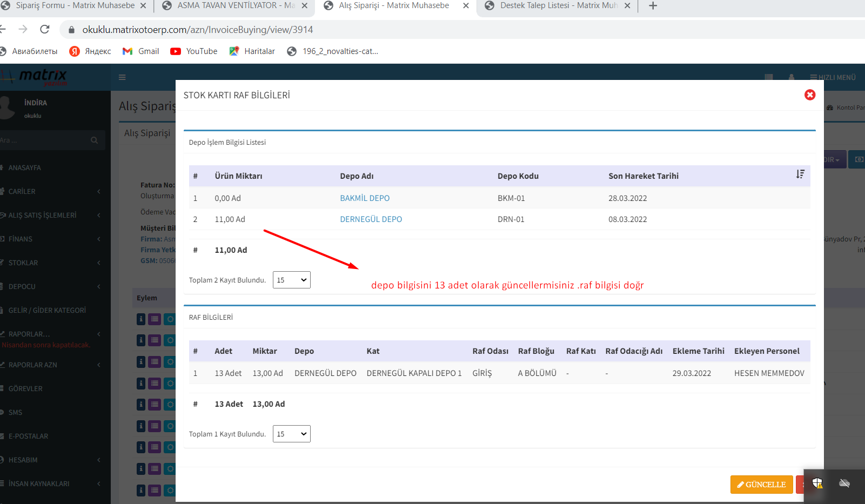Click the hamburger menu icon in header
Viewport: 865px width, 504px height.
(122, 77)
